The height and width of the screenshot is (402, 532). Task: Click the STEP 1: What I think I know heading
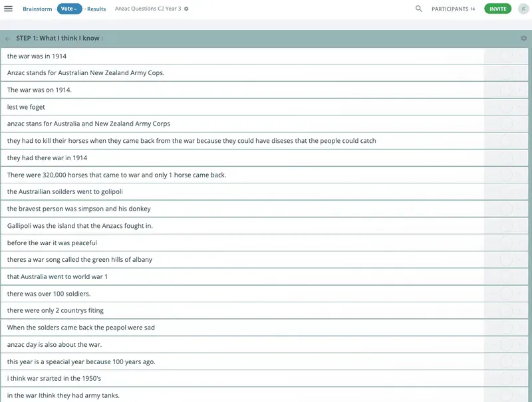(58, 39)
